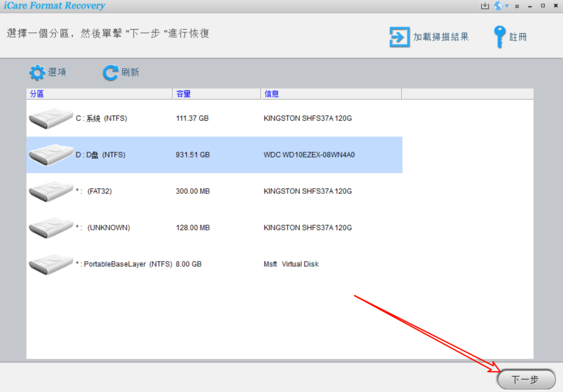The height and width of the screenshot is (392, 563).
Task: Click the 111.37 GB capacity cell
Action: [192, 118]
